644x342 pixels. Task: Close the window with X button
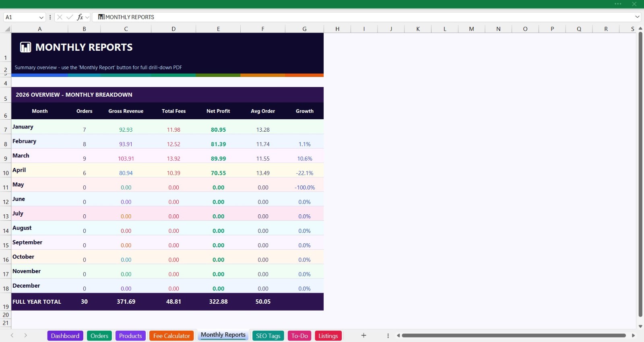634,4
